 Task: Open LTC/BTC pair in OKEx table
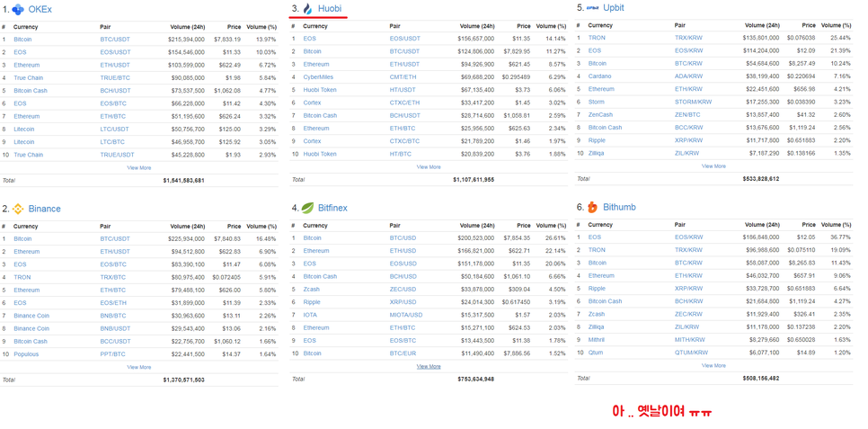click(112, 142)
